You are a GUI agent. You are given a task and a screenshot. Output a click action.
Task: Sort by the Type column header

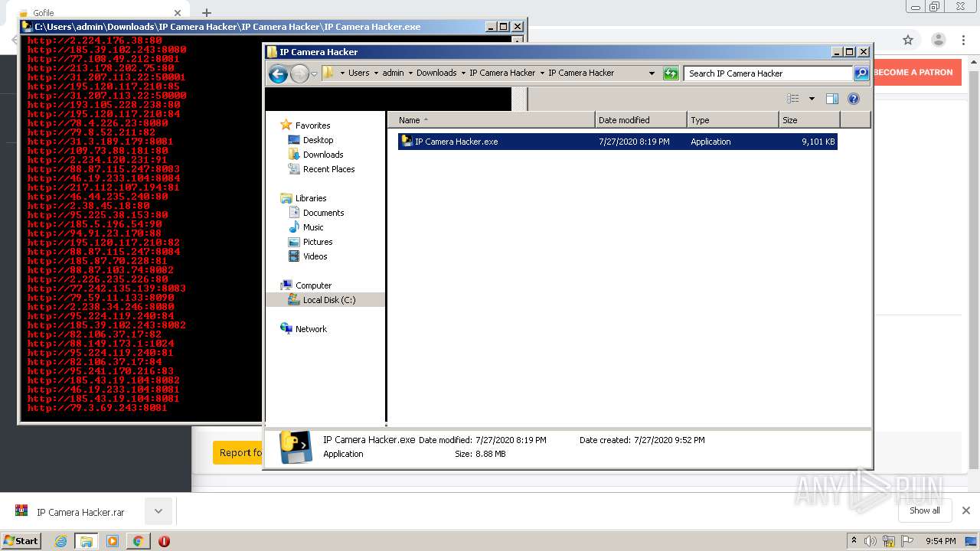coord(733,120)
